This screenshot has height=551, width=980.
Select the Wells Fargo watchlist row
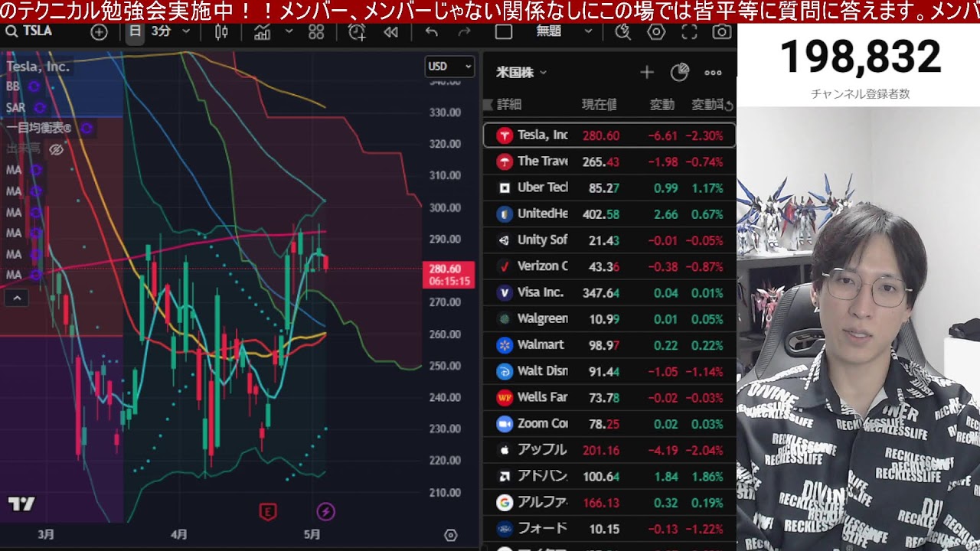609,397
